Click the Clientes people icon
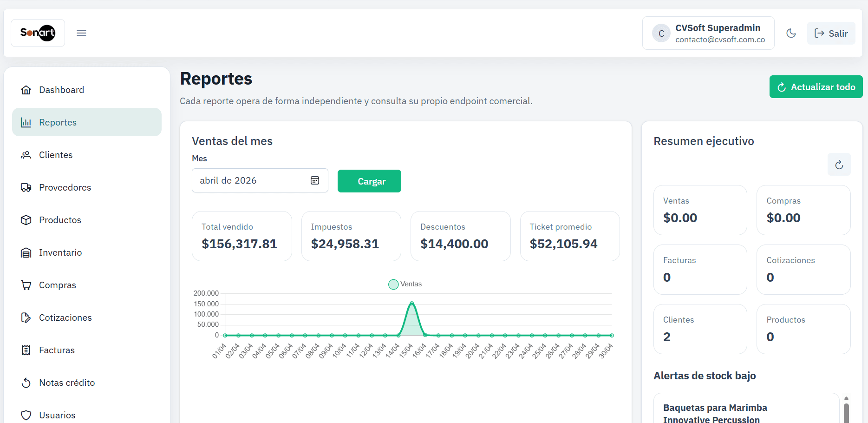868x423 pixels. click(x=26, y=155)
